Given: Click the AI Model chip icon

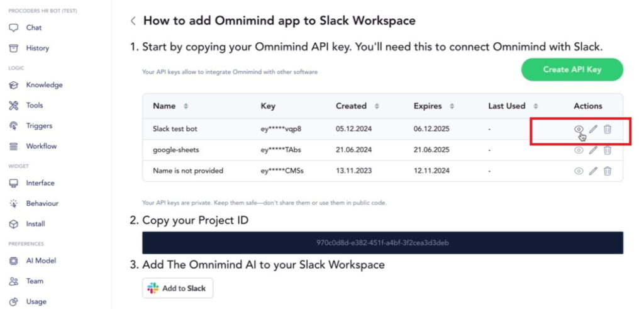Looking at the screenshot, I should [14, 261].
